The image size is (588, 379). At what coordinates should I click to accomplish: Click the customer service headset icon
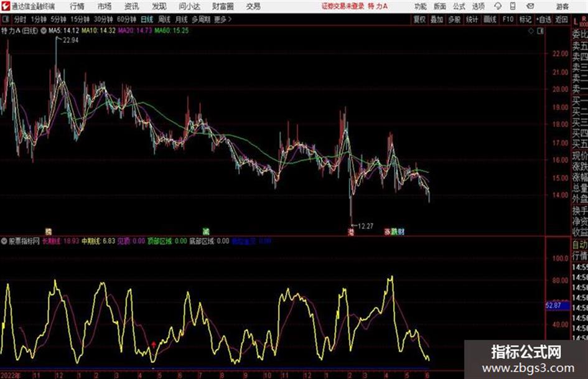coord(498,6)
